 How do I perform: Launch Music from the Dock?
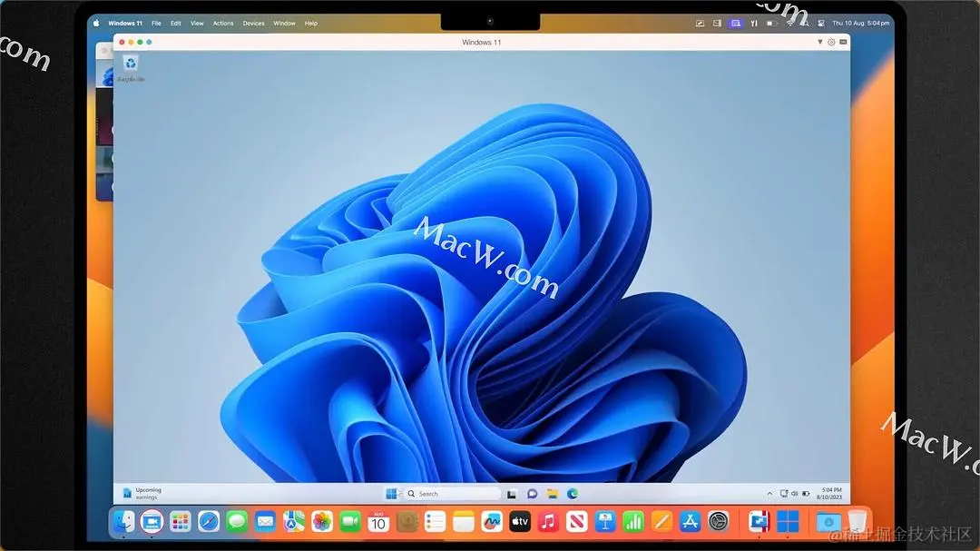[x=548, y=521]
